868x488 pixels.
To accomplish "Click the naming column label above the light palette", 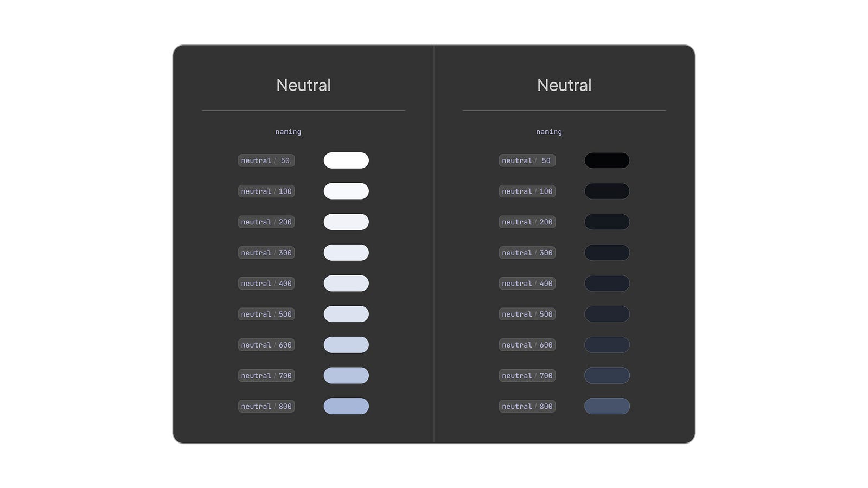I will point(288,132).
